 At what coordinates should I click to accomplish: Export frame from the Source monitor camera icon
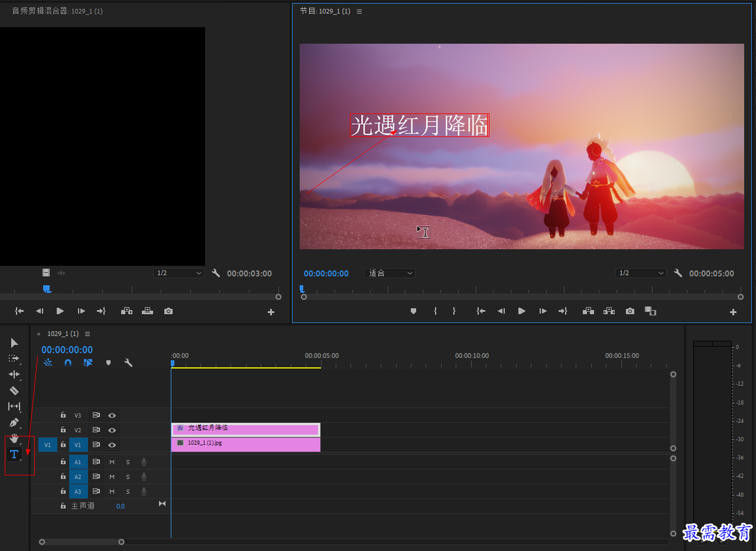(168, 311)
